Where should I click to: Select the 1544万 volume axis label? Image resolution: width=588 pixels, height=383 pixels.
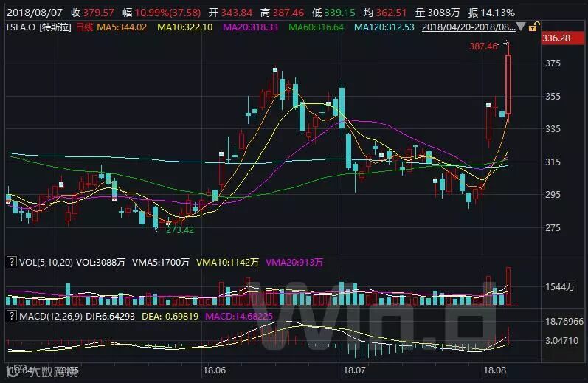click(559, 286)
